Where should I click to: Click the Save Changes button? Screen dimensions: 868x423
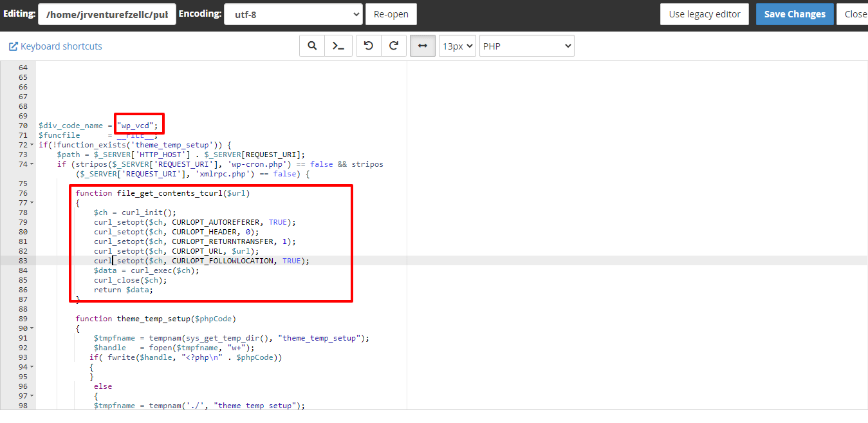[795, 14]
